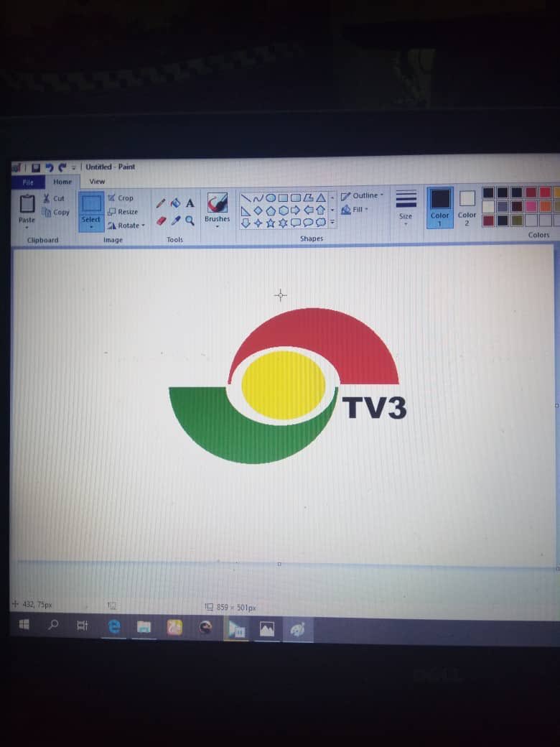This screenshot has width=560, height=747.
Task: Choose the Rectangle shape
Action: tap(283, 198)
